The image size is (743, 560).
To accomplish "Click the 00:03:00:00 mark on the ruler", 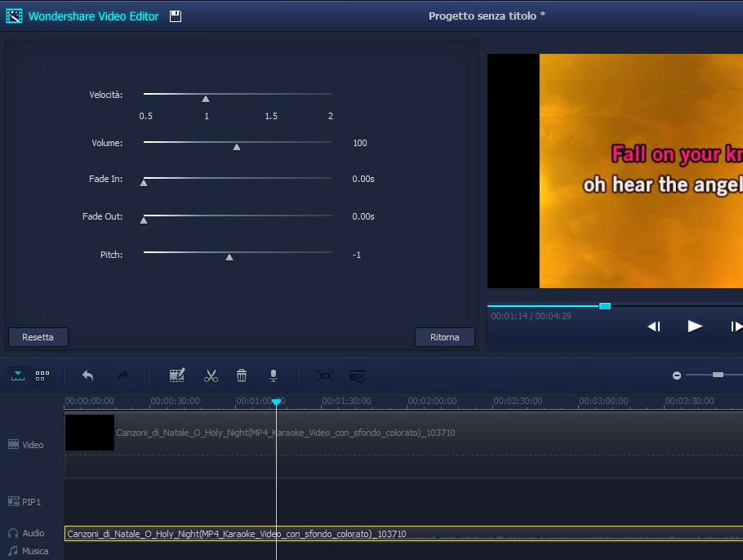I will [x=603, y=401].
